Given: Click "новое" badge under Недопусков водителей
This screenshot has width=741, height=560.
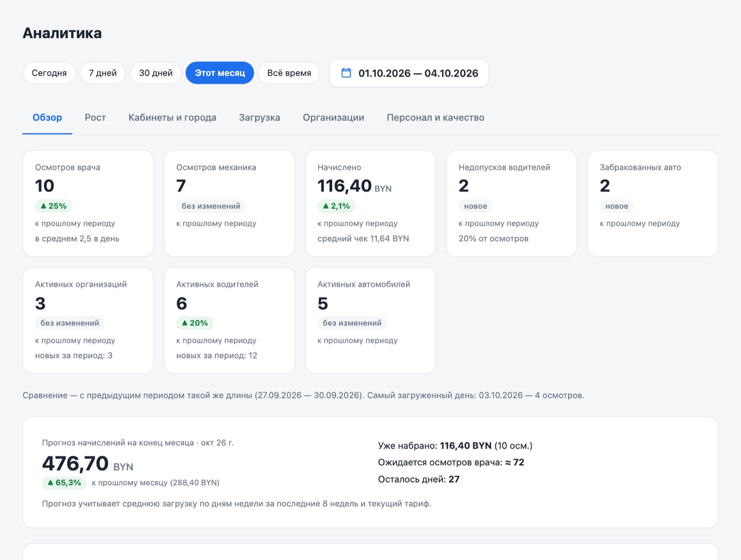Looking at the screenshot, I should [x=475, y=206].
